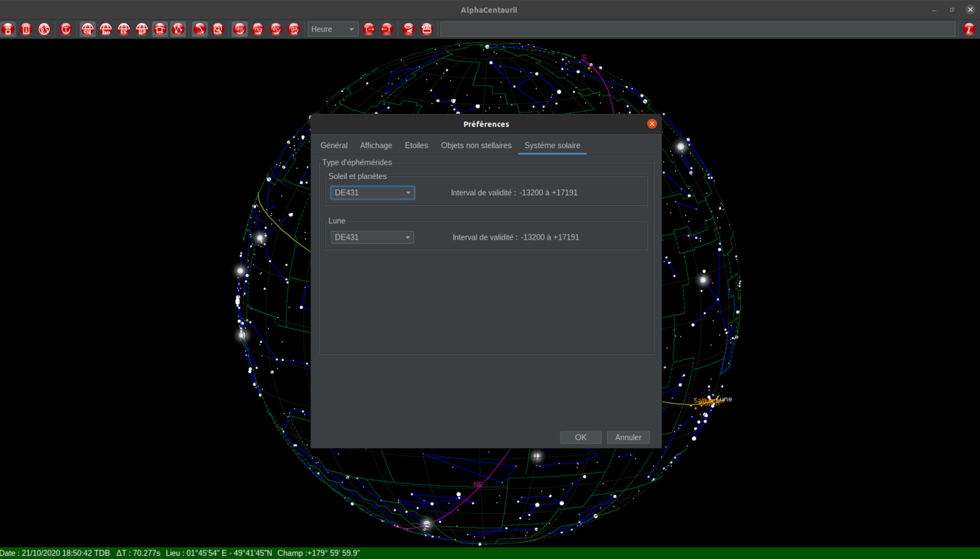The width and height of the screenshot is (980, 559).
Task: Select the Objets non stellaires tab
Action: 476,145
